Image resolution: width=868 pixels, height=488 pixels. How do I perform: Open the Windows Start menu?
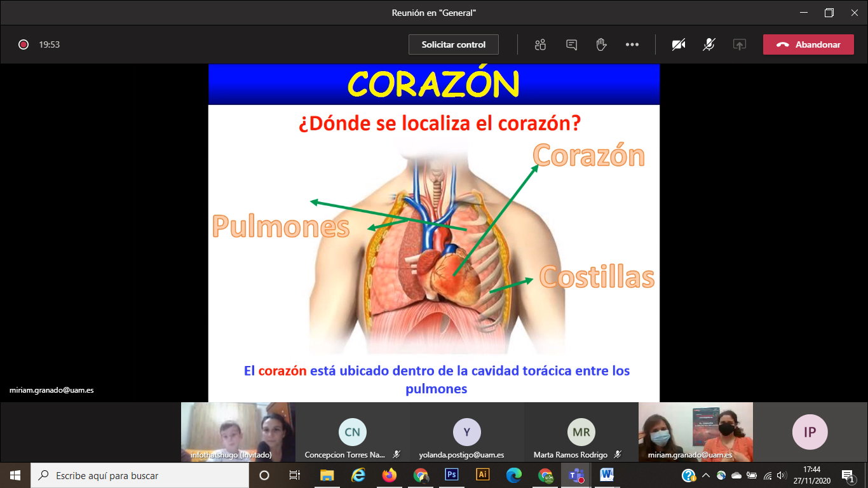click(x=15, y=475)
